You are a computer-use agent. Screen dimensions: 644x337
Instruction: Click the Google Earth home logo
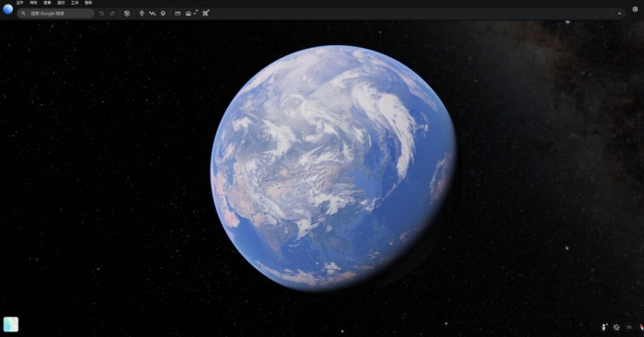point(7,9)
